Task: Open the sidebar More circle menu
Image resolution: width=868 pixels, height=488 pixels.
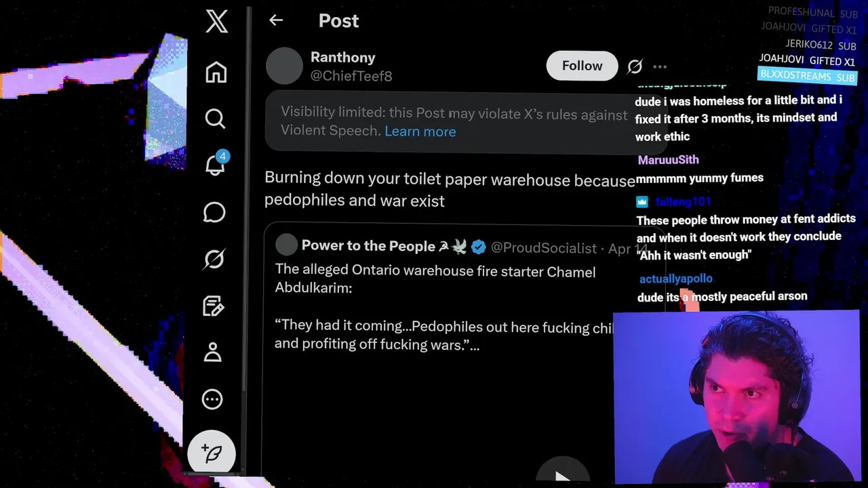Action: click(x=212, y=399)
